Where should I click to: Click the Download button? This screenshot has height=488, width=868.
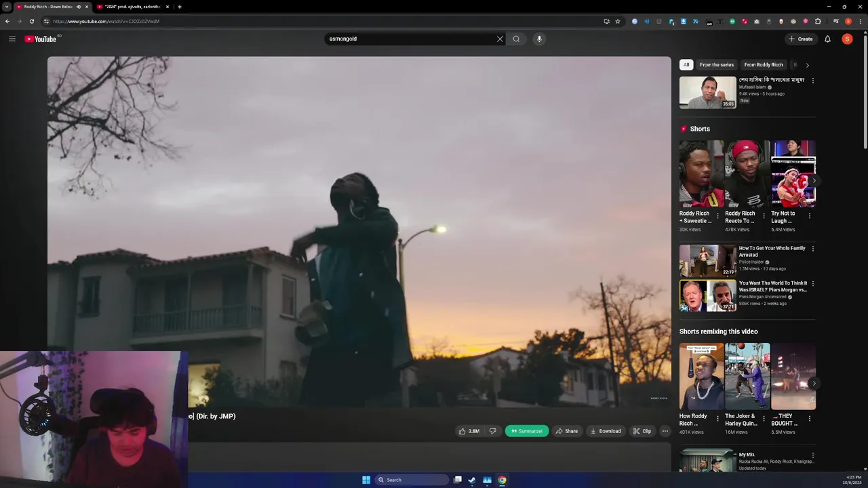coord(606,431)
